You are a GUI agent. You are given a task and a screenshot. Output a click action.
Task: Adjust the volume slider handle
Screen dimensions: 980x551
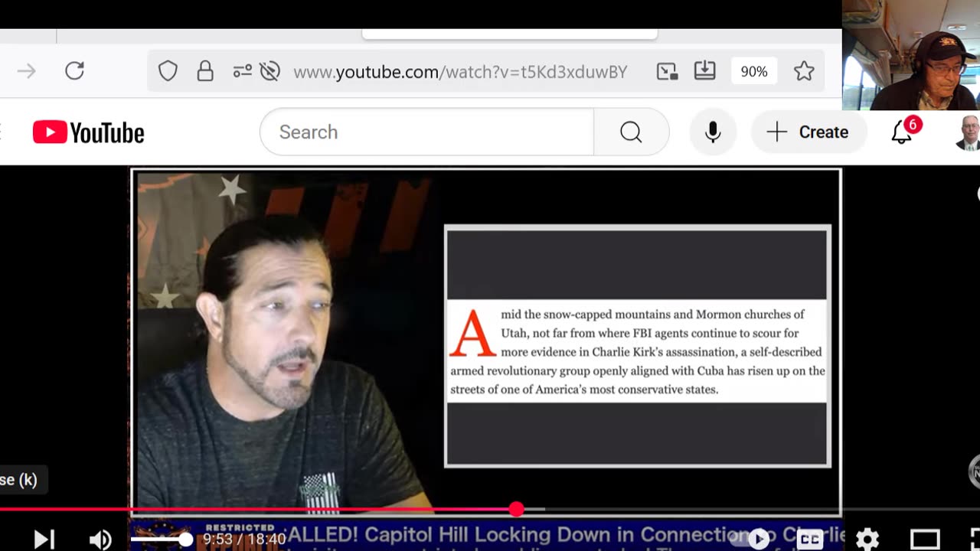pos(186,540)
